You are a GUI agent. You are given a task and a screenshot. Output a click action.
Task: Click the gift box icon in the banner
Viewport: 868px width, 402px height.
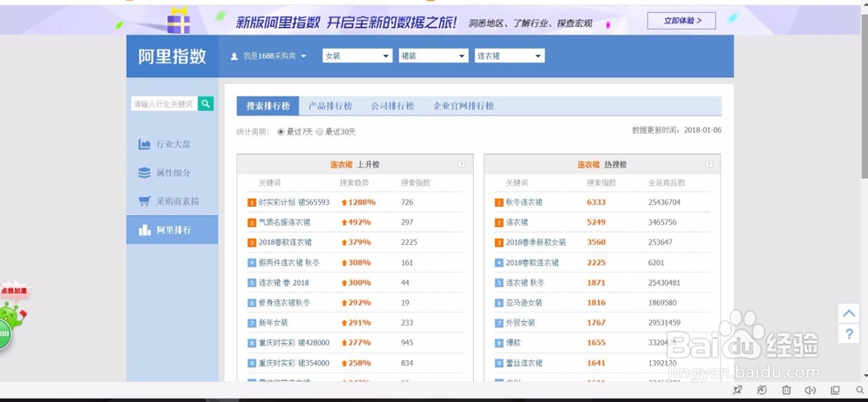click(178, 21)
